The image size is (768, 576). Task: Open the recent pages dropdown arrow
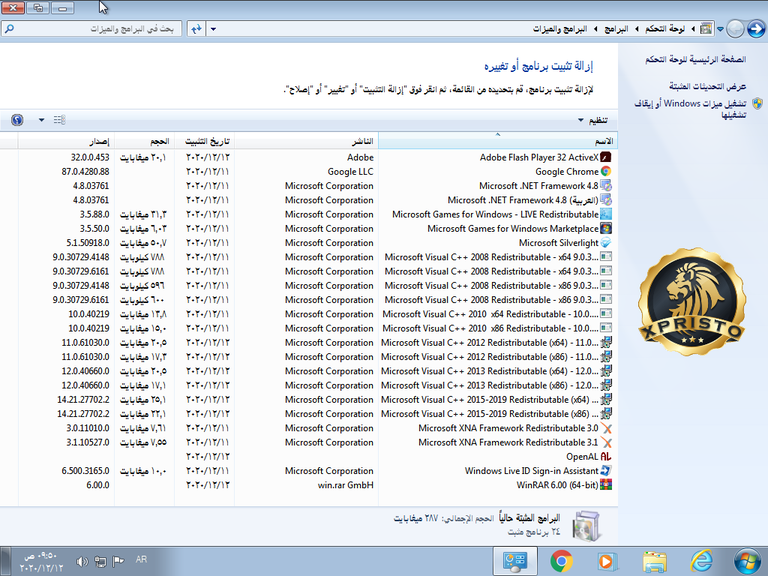(x=720, y=29)
